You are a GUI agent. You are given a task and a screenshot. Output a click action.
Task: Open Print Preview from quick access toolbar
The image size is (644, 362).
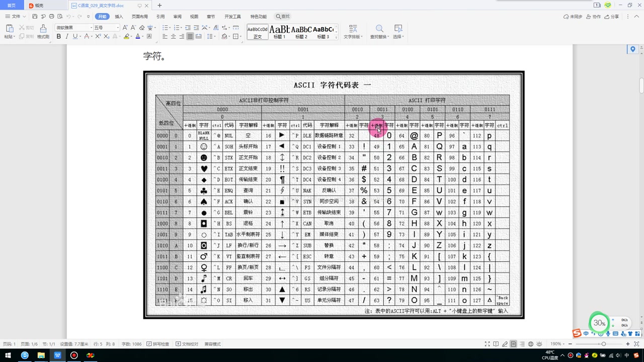click(x=60, y=16)
